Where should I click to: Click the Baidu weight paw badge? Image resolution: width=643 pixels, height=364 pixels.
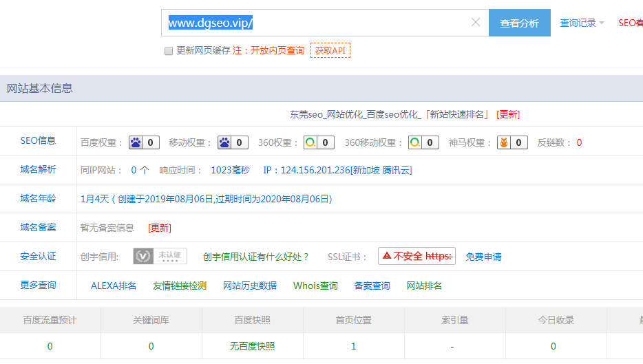pos(144,142)
